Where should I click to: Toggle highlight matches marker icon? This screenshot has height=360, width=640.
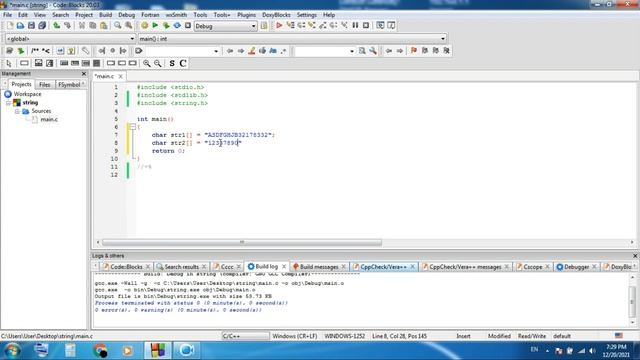coord(252,51)
